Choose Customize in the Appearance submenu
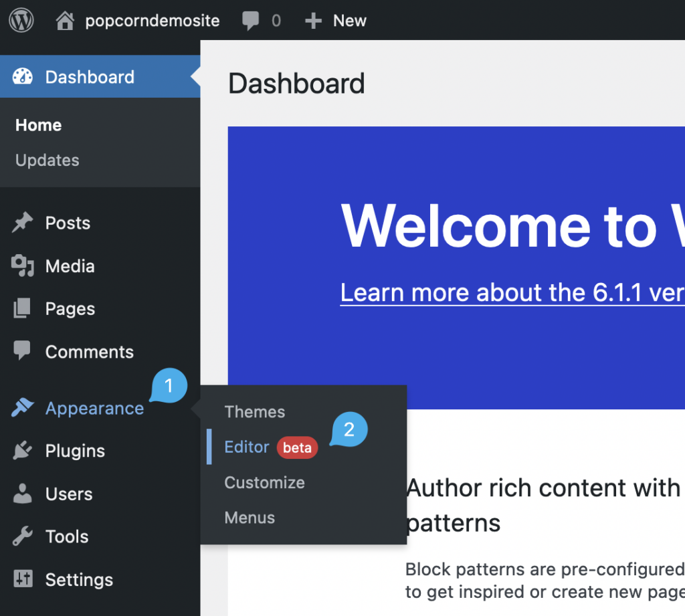 (x=265, y=482)
